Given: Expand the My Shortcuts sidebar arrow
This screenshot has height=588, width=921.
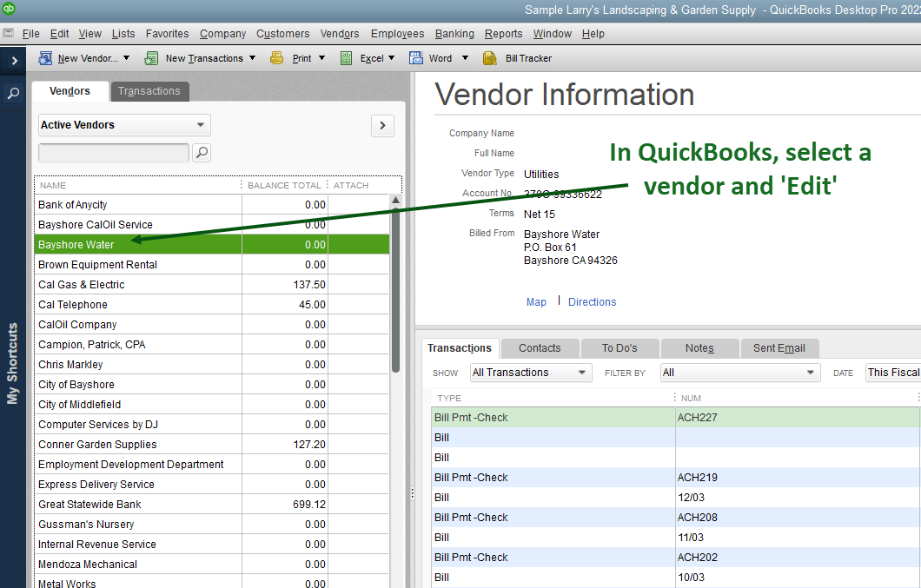Looking at the screenshot, I should [x=14, y=61].
